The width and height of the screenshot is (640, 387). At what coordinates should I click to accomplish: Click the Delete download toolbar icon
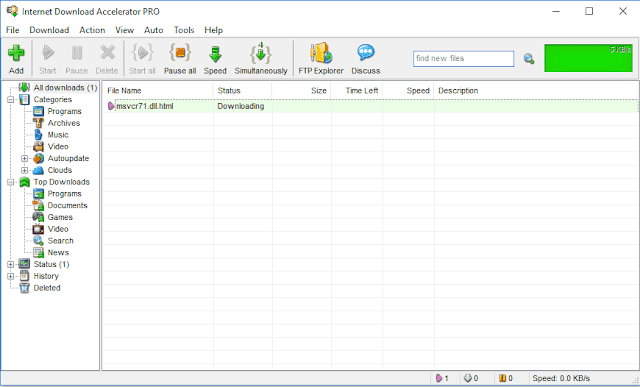107,59
